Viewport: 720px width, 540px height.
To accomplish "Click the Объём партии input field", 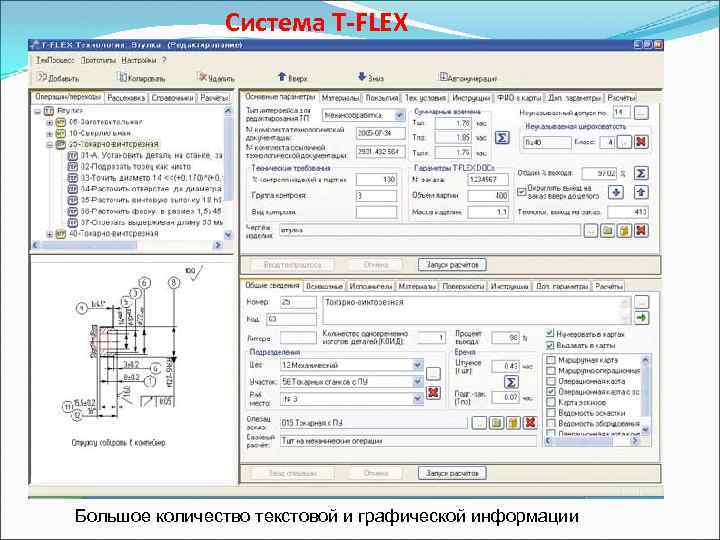I will [488, 196].
